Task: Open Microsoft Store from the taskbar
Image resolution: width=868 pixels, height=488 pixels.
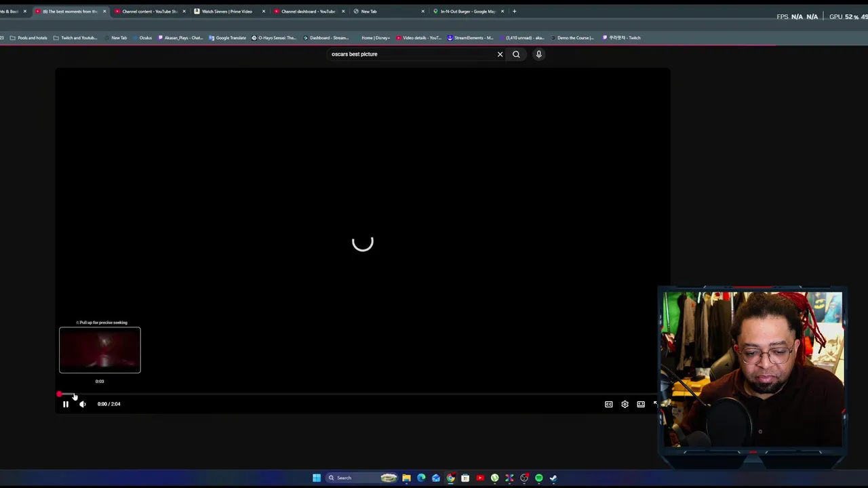Action: (465, 478)
